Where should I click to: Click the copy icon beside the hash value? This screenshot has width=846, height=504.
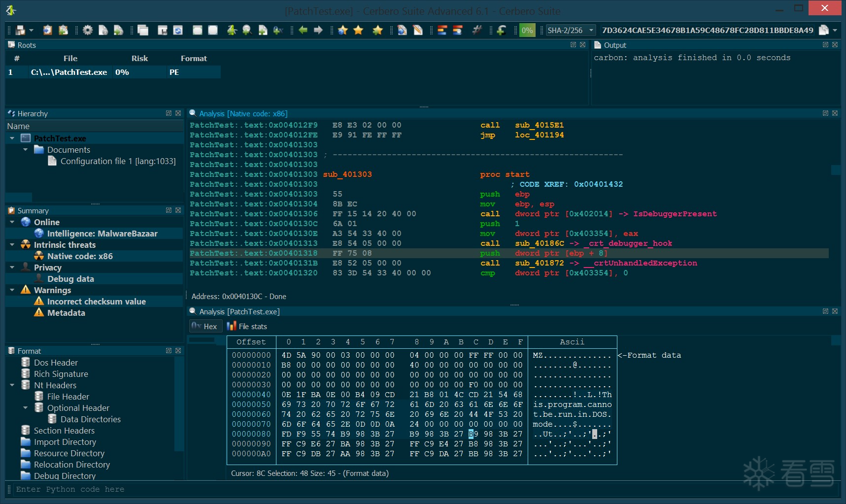[x=823, y=30]
